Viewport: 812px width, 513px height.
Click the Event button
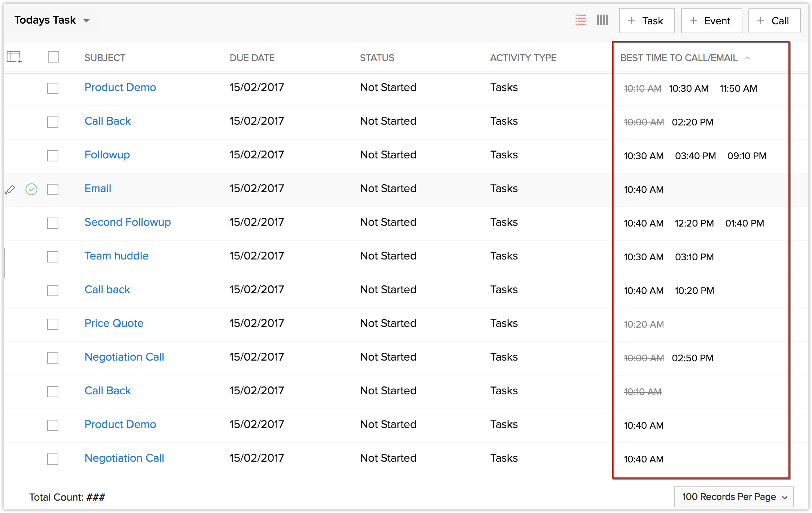coord(711,21)
